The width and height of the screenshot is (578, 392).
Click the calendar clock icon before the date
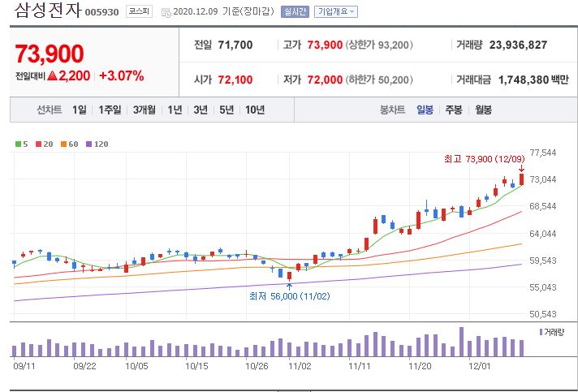tap(166, 12)
